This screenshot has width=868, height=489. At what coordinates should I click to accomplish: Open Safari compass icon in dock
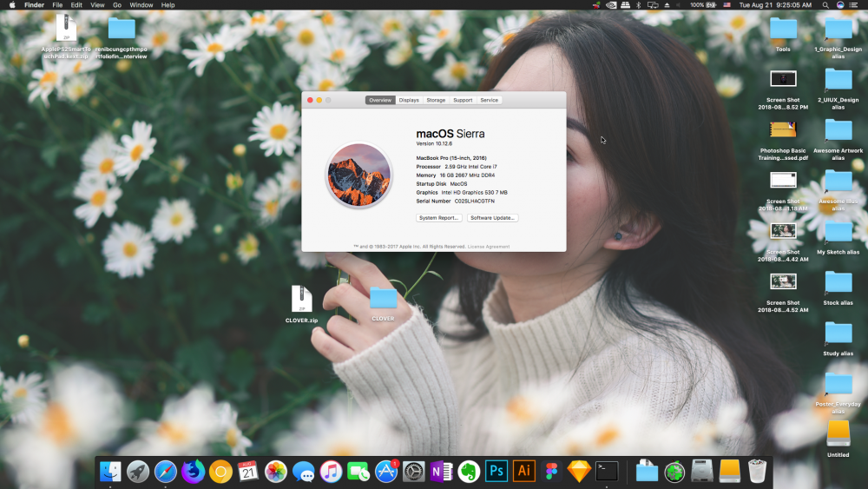pos(166,472)
